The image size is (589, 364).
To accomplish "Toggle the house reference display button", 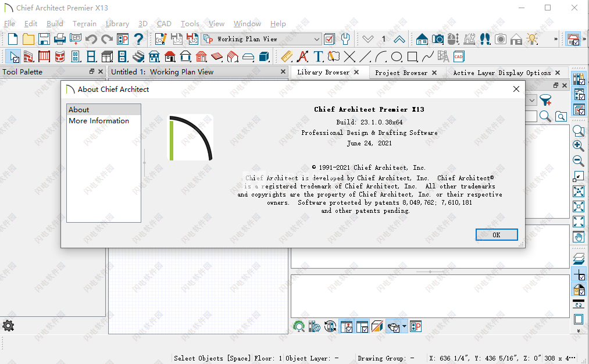I will click(x=579, y=290).
